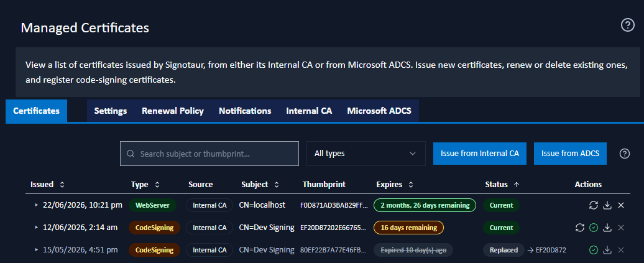644x263 pixels.
Task: Expand the 22/06/2026 certificate row
Action: [36, 205]
